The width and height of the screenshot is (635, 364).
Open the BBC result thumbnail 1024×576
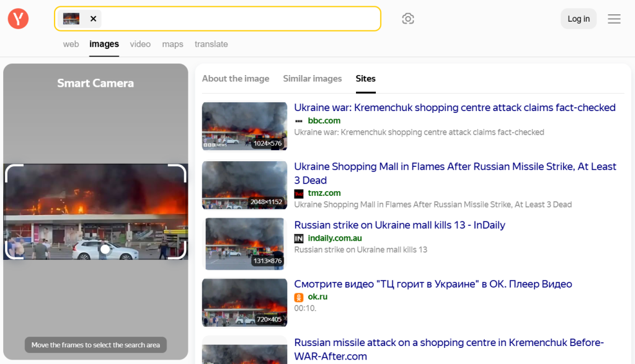[244, 126]
